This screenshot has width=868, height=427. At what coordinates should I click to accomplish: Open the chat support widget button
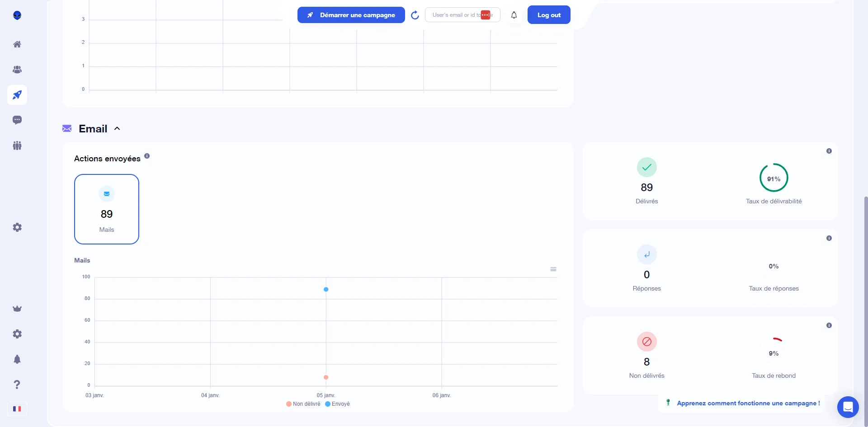click(x=848, y=407)
